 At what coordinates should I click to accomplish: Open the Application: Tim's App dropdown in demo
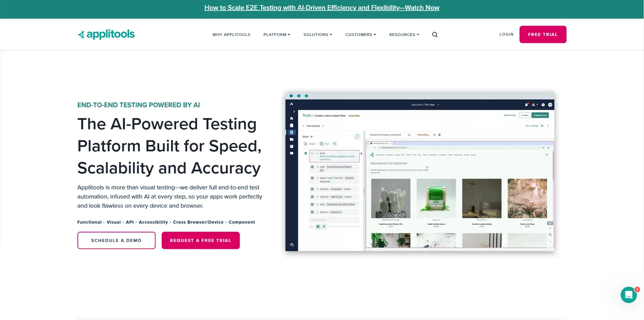[425, 105]
